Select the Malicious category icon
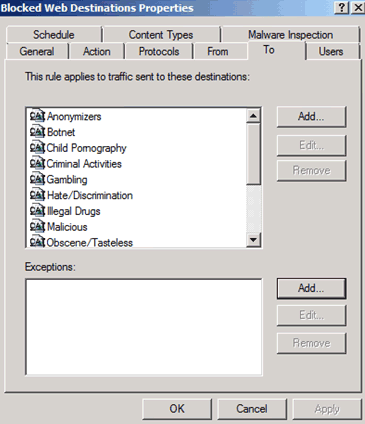Image resolution: width=365 pixels, height=424 pixels. pyautogui.click(x=37, y=227)
